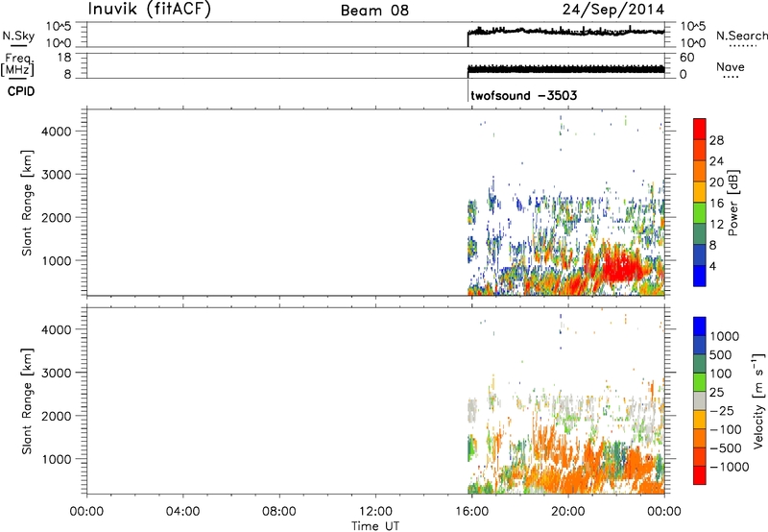
Task: Click the "Slant Range [km]" label of velocity panel
Action: click(x=27, y=401)
